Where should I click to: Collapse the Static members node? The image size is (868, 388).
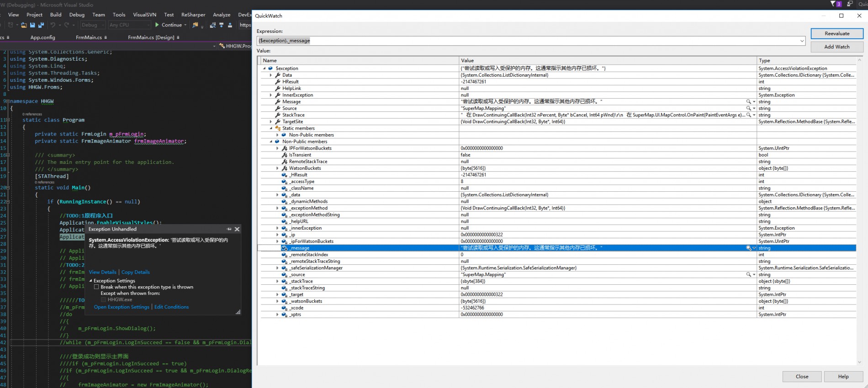tap(270, 128)
